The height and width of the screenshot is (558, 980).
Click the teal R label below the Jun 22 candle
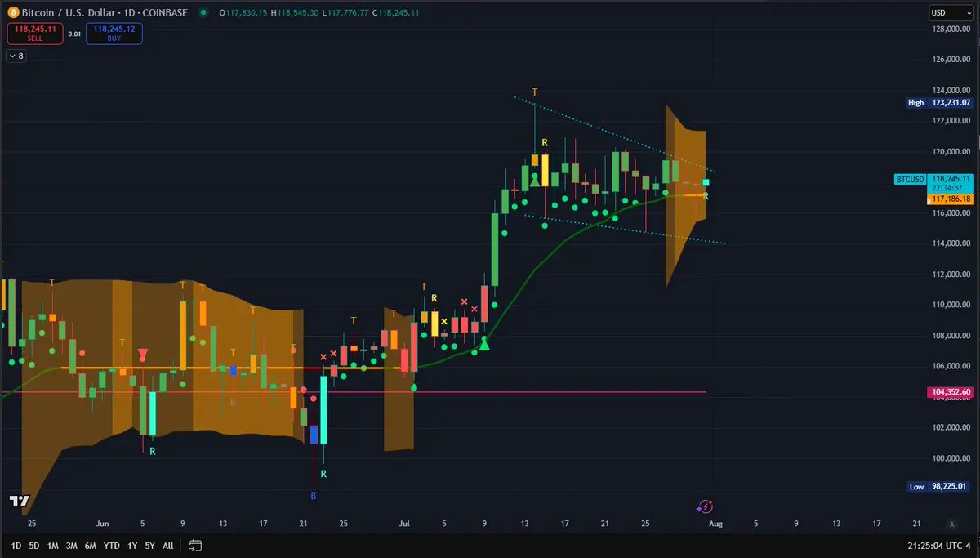[x=323, y=474]
